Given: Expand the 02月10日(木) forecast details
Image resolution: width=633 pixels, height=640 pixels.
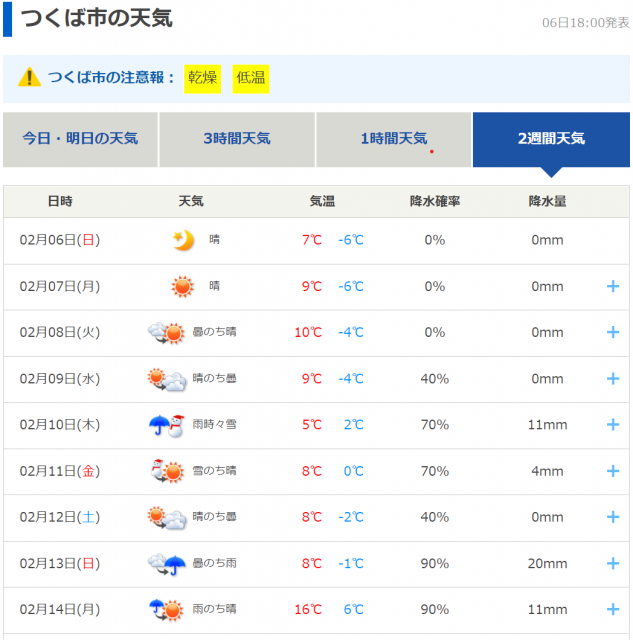Looking at the screenshot, I should coord(613,425).
